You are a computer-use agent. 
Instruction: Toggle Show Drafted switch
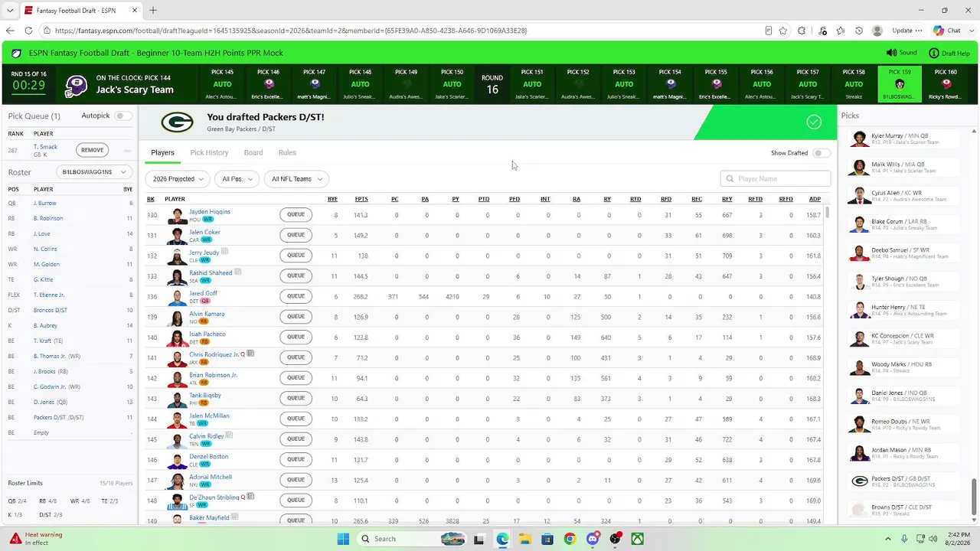[x=821, y=153]
